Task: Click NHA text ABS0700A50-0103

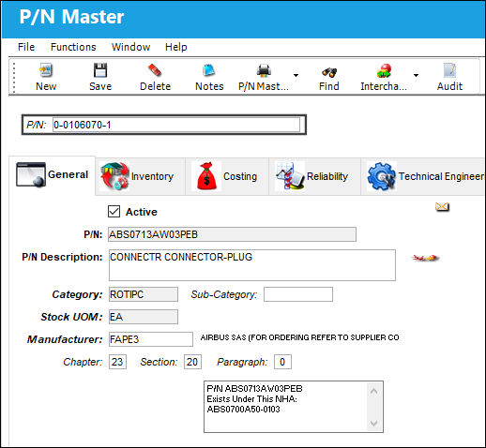Action: 243,410
